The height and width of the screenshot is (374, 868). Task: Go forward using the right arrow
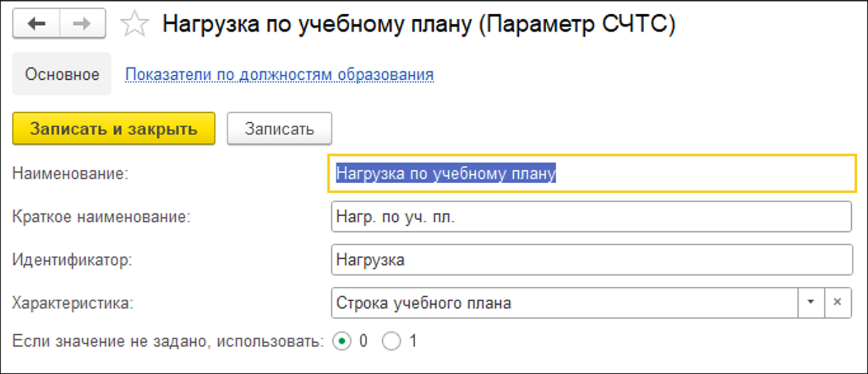click(x=82, y=24)
